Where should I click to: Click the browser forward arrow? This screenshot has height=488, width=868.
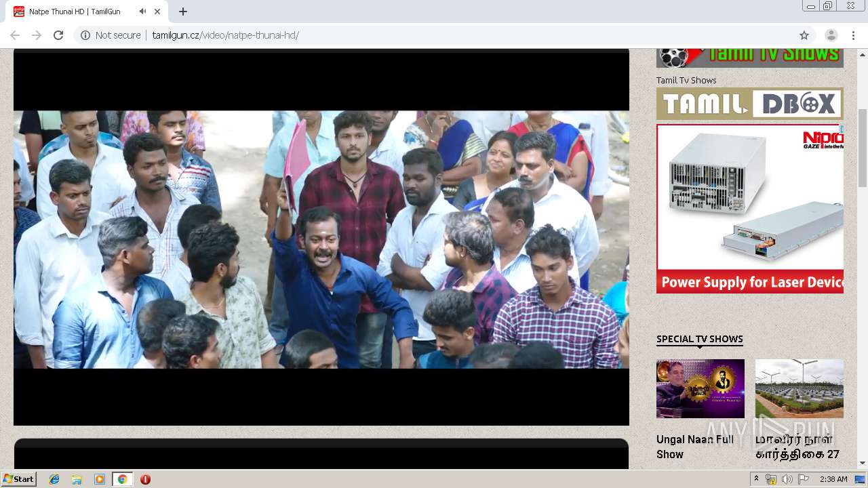37,35
